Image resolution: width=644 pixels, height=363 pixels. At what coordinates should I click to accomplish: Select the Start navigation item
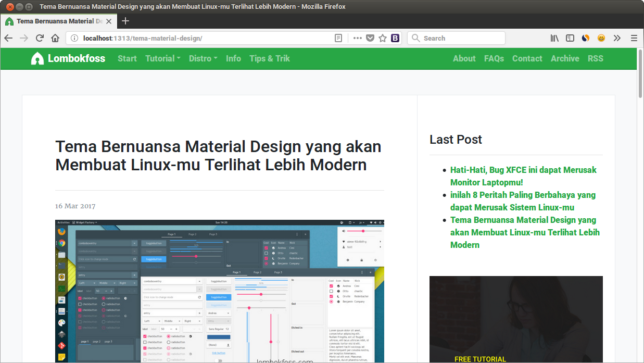tap(127, 58)
